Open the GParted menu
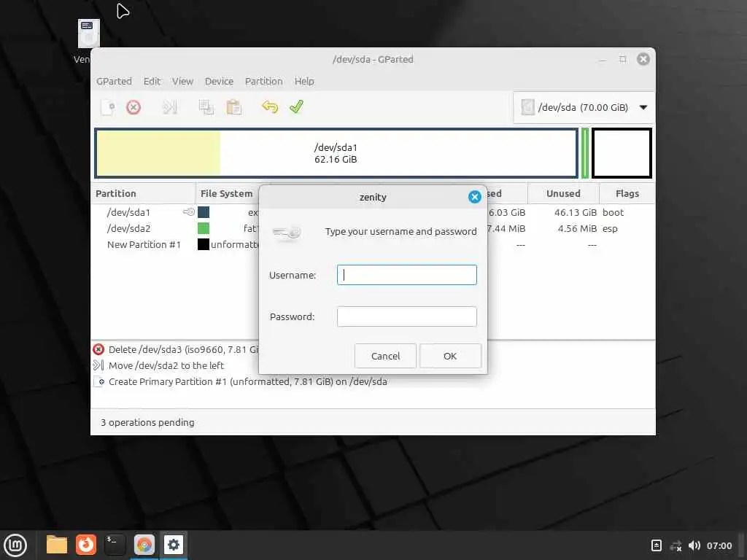Screen dimensions: 747x560 click(x=114, y=82)
